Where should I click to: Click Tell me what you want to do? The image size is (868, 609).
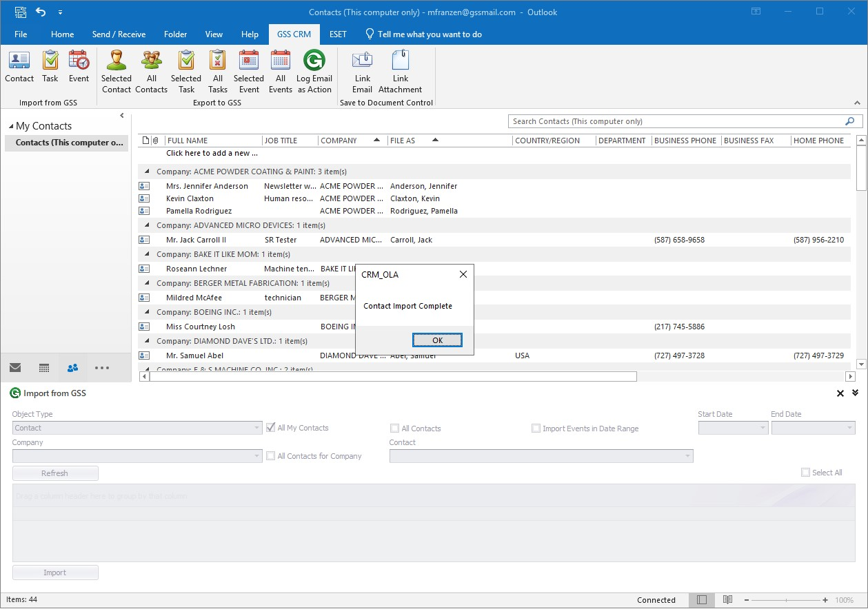(423, 34)
